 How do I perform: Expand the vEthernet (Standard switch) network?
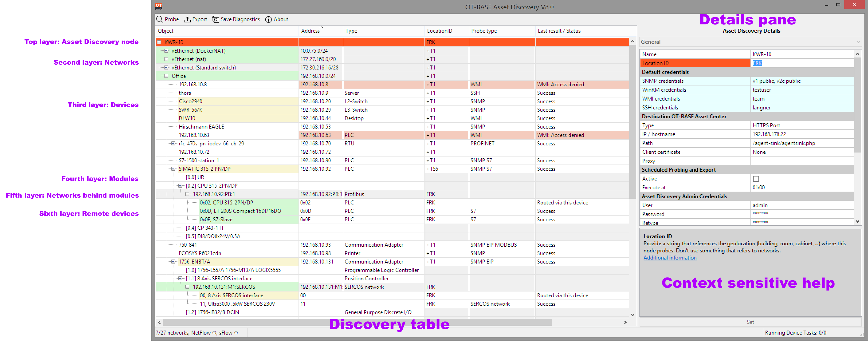(x=166, y=67)
